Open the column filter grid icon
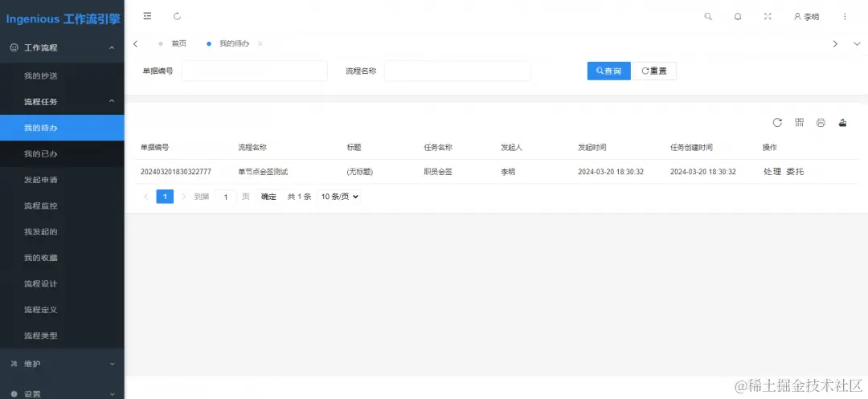 pos(799,123)
